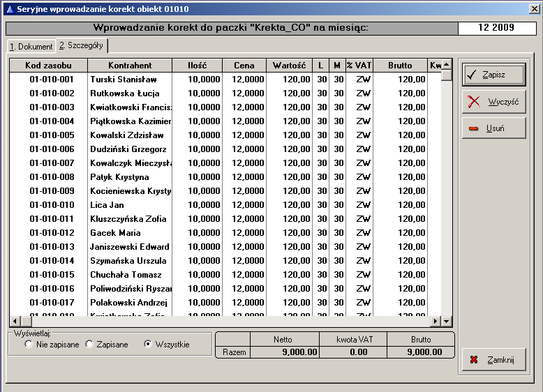Click the Zamknij close button

[494, 360]
